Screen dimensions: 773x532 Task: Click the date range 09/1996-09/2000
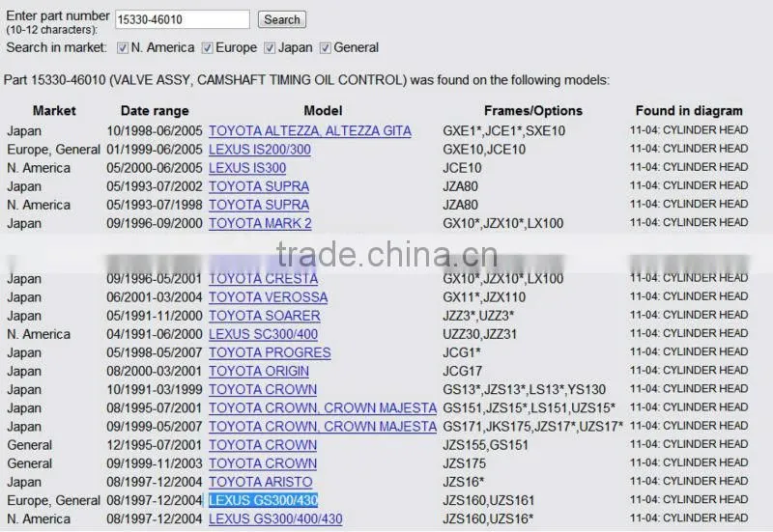pos(155,223)
